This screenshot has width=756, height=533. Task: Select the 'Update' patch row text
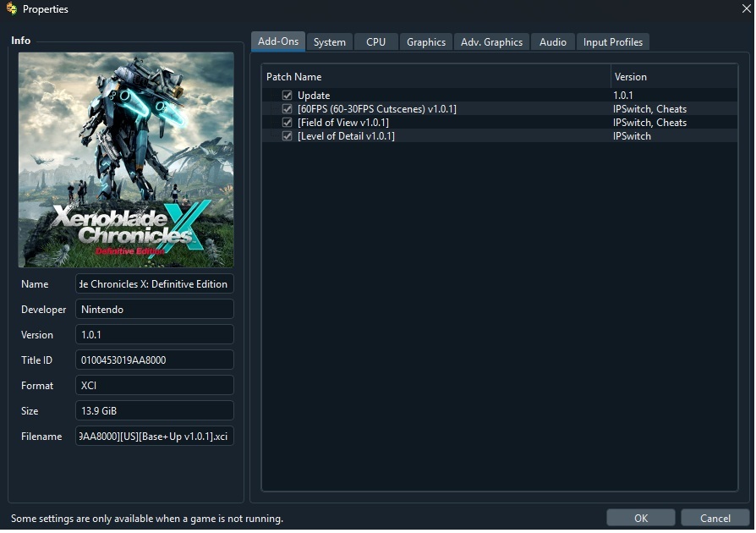(x=314, y=96)
